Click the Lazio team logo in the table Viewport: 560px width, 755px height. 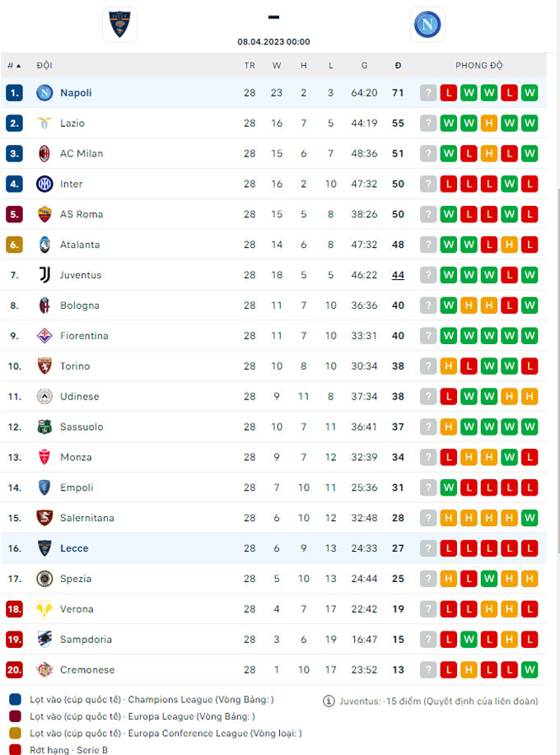point(44,124)
